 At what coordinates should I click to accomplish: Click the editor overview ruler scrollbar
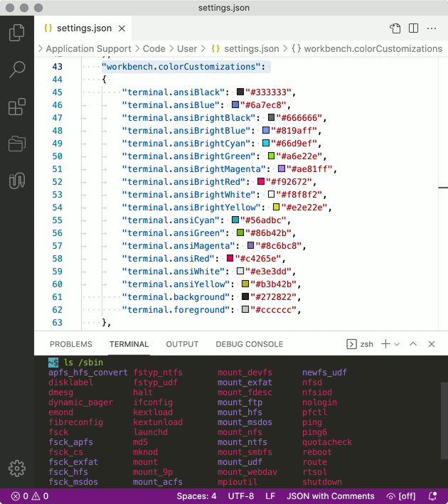443,193
